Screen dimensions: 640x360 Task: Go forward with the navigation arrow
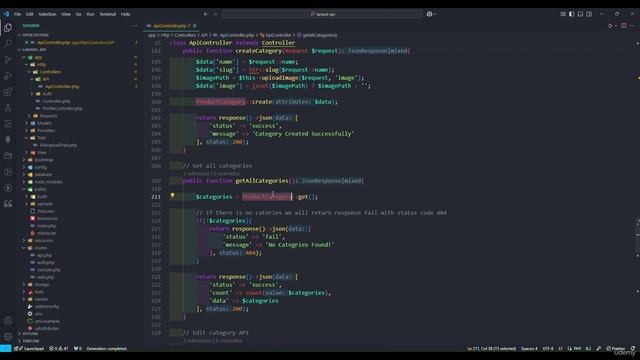[x=216, y=14]
